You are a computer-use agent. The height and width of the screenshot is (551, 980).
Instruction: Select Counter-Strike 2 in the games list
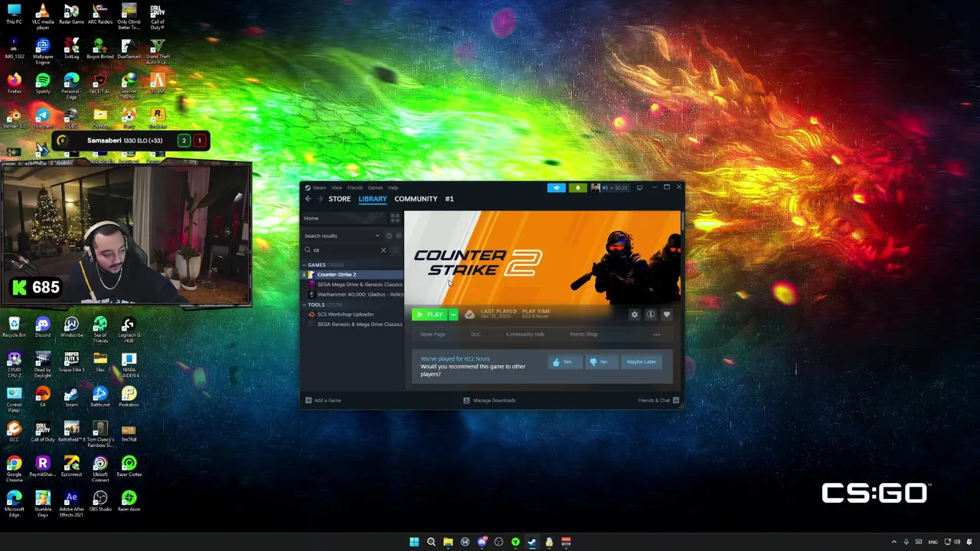click(x=353, y=275)
